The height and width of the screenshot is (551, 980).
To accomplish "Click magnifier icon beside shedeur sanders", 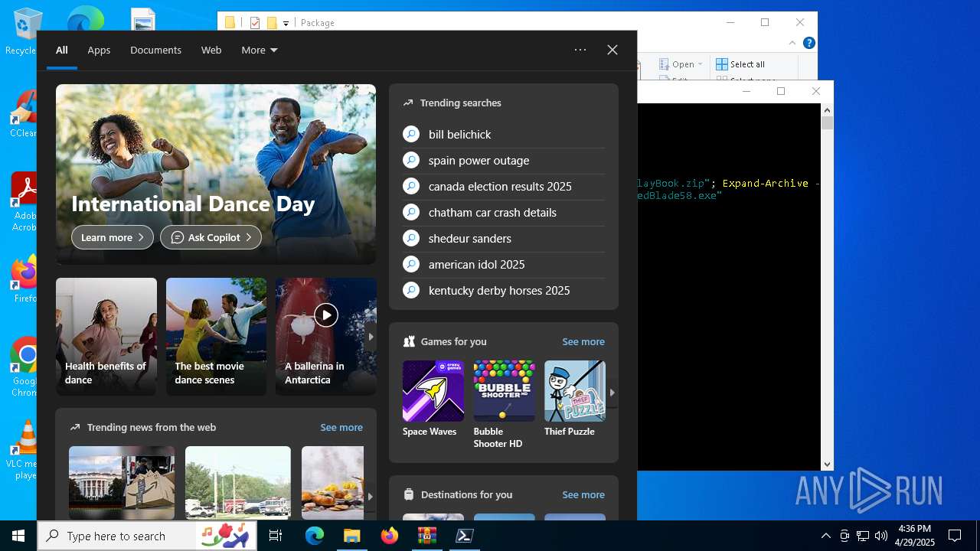I will pos(411,239).
